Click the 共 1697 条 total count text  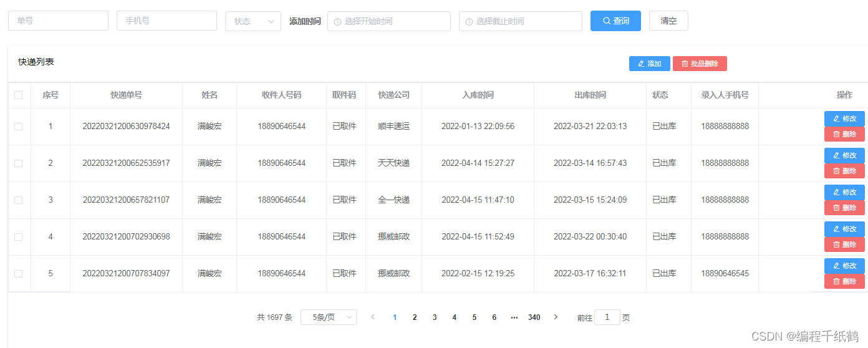click(x=275, y=317)
